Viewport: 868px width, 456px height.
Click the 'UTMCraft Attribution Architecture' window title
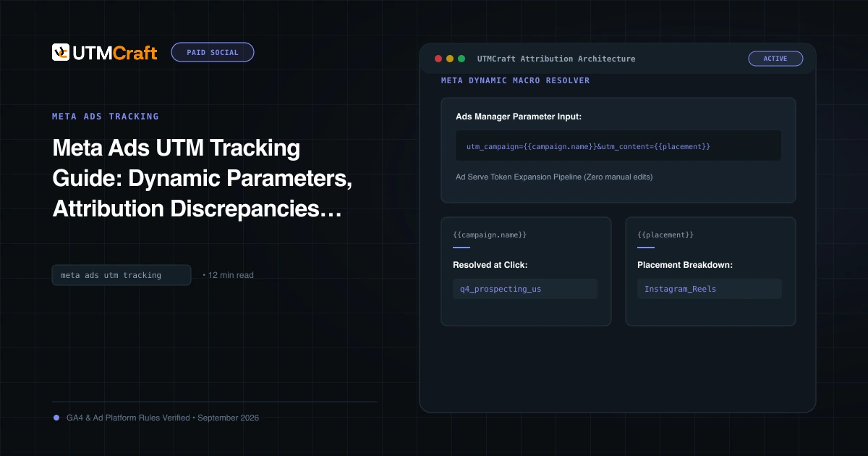pyautogui.click(x=556, y=59)
